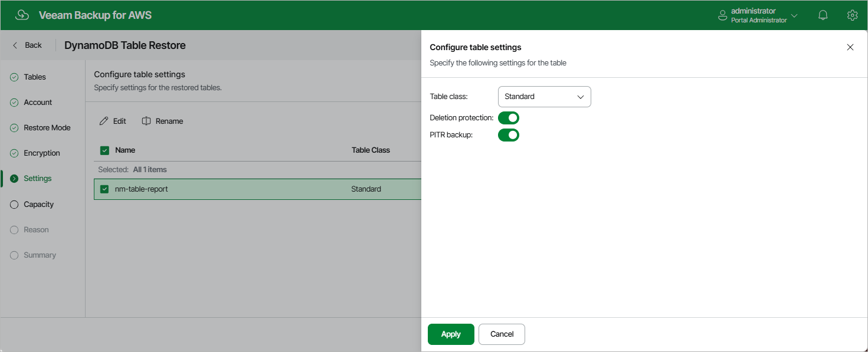Click the Summary wizard step
The image size is (868, 352).
(x=40, y=255)
